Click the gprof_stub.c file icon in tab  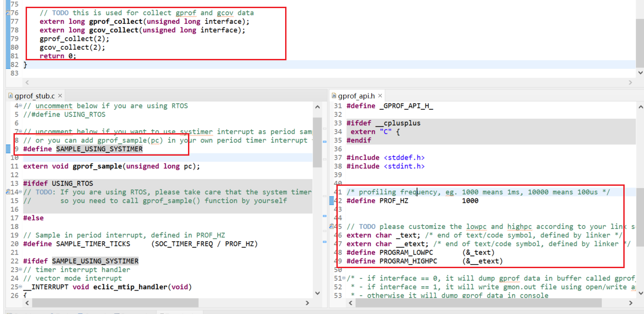[11, 96]
